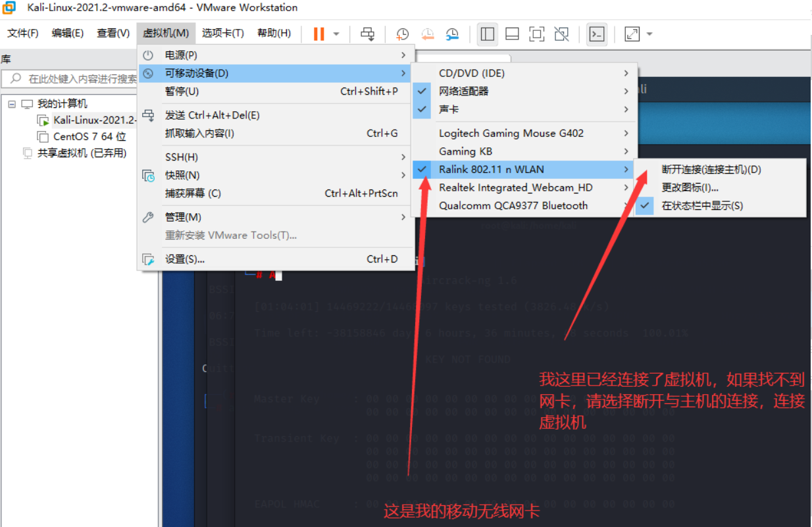Click the console view terminal icon
The height and width of the screenshot is (527, 812).
click(596, 34)
